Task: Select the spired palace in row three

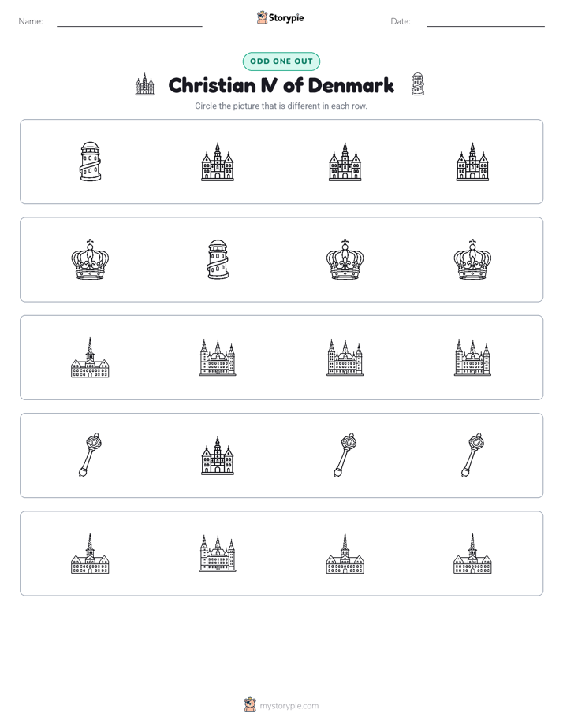Action: pos(90,358)
